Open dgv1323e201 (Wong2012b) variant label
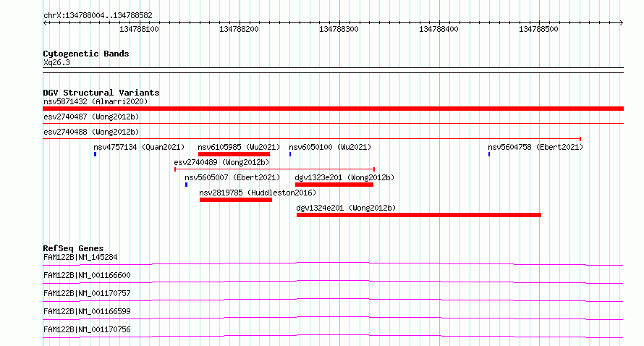Viewport: 644px width, 346px height. pyautogui.click(x=344, y=177)
